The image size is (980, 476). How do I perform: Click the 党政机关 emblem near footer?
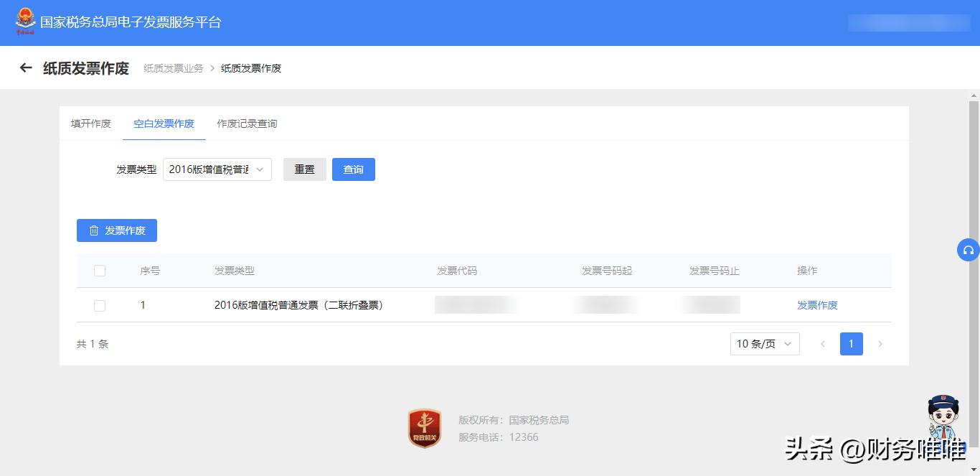coord(424,426)
